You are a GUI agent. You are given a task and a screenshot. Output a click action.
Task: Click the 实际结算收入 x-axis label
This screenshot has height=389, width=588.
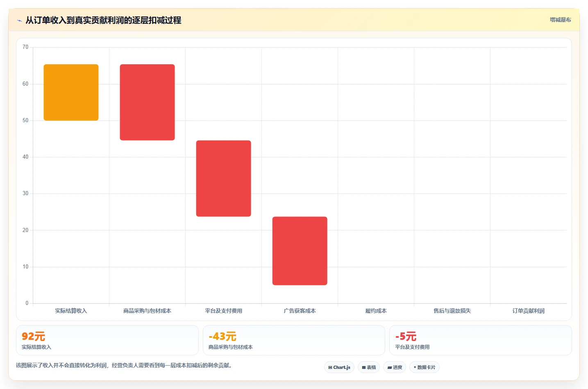[71, 311]
